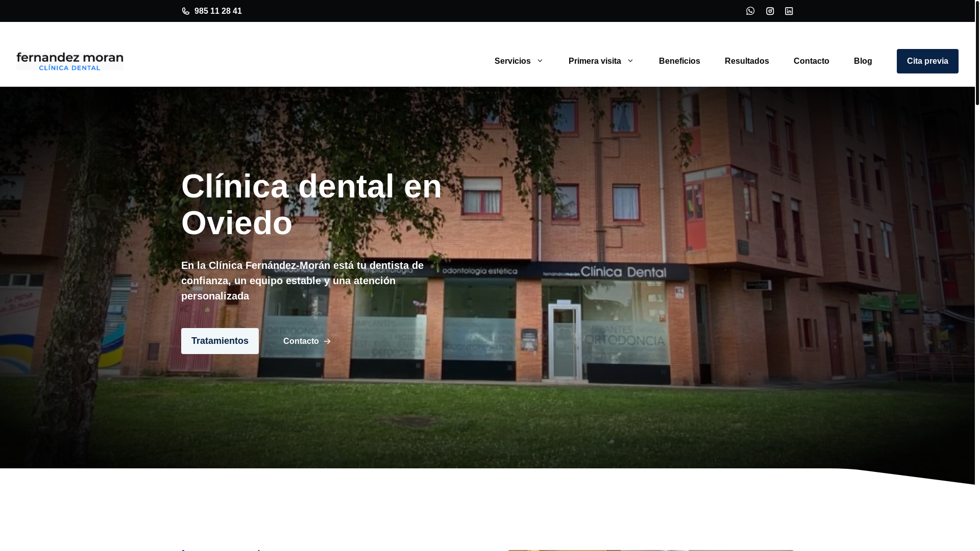This screenshot has height=551, width=980.
Task: Go to the Beneficios page
Action: pos(679,61)
